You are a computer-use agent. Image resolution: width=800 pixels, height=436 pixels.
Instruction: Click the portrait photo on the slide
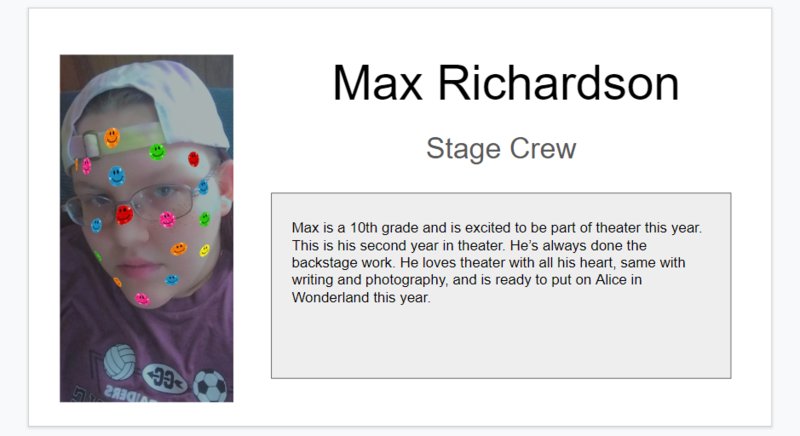pos(146,228)
